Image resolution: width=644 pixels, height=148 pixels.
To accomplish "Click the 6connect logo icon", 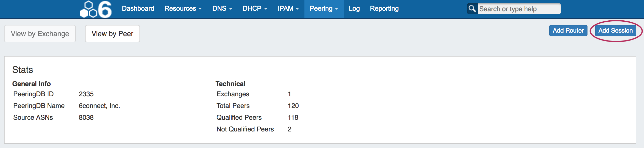I will click(x=96, y=9).
